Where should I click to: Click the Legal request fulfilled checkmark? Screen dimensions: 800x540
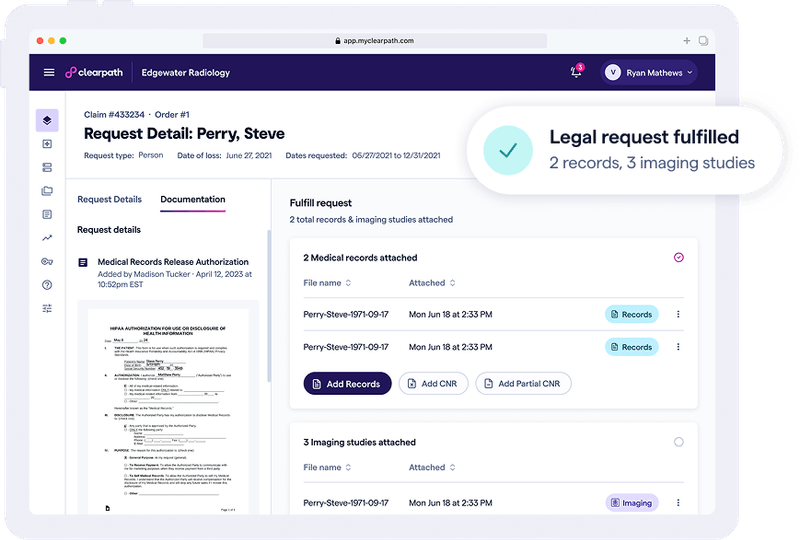[x=508, y=150]
